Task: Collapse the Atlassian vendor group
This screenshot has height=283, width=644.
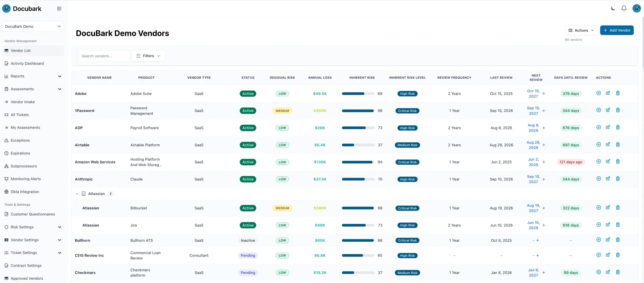Action: [x=77, y=194]
